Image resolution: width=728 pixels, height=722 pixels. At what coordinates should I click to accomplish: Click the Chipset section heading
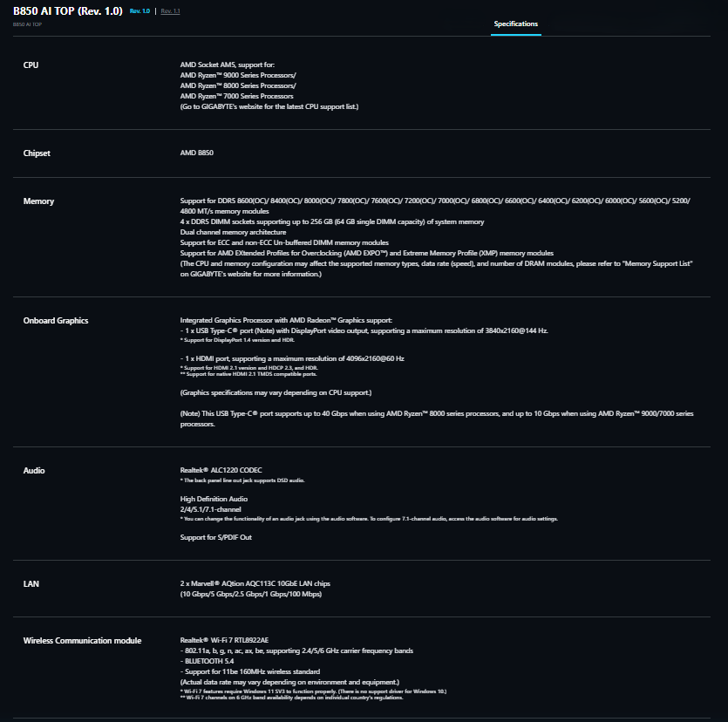37,153
